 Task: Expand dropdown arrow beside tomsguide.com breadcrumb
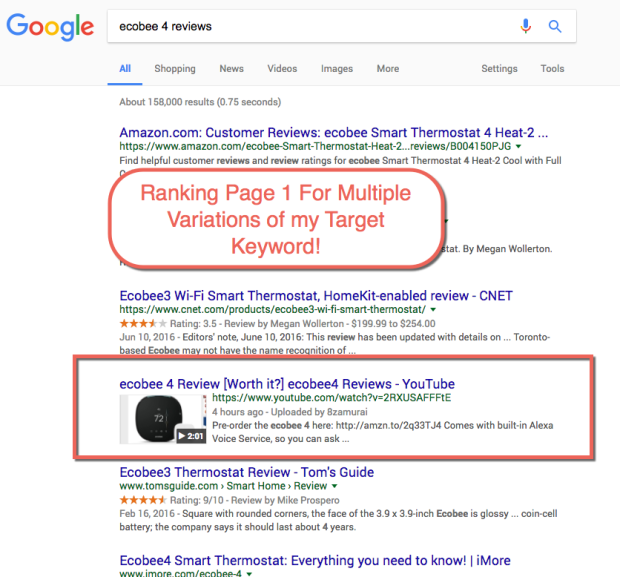pyautogui.click(x=335, y=486)
